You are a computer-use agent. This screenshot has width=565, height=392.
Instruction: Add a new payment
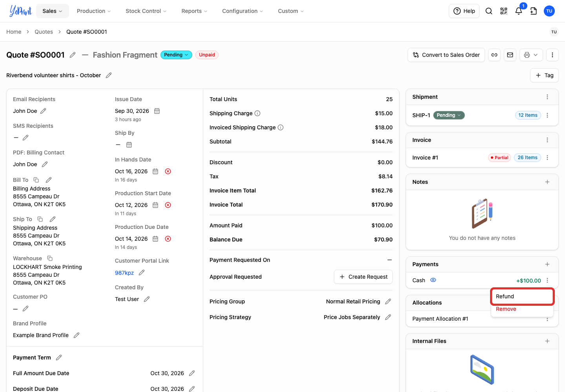pos(547,264)
